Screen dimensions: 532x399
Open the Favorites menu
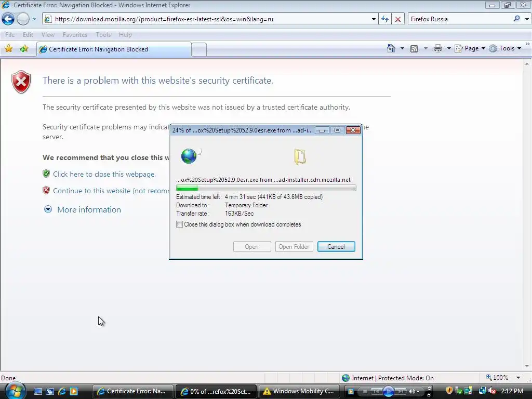click(75, 35)
